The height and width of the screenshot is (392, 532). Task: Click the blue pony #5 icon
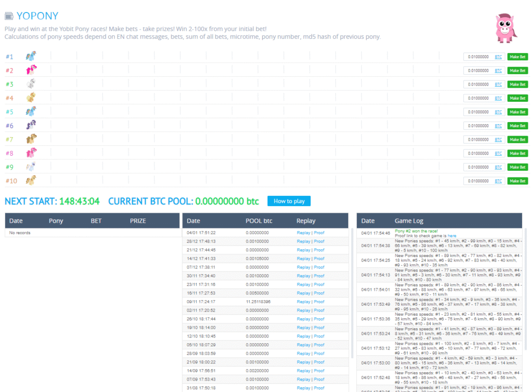[x=31, y=111]
